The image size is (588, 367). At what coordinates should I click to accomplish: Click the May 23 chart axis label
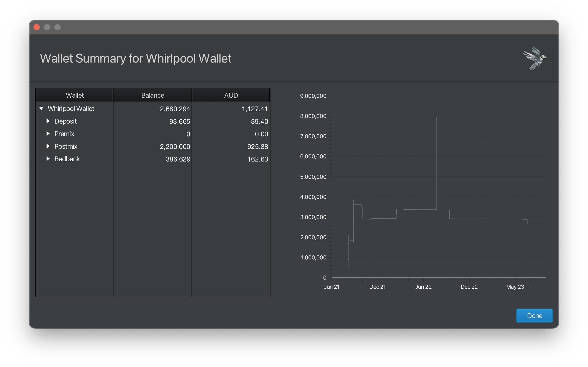click(x=515, y=287)
